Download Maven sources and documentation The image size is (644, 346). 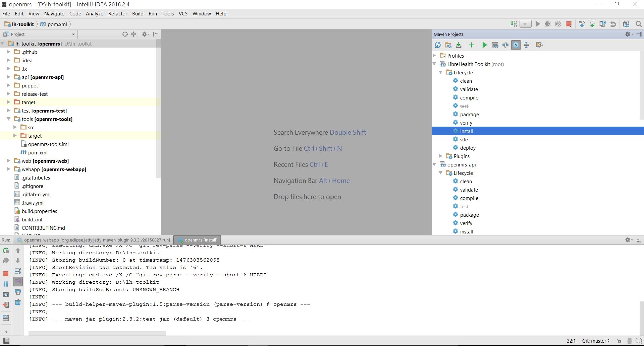(459, 45)
